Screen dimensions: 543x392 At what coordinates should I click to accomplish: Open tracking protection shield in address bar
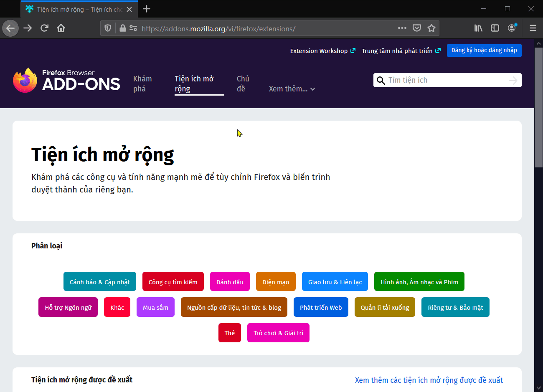tap(108, 28)
